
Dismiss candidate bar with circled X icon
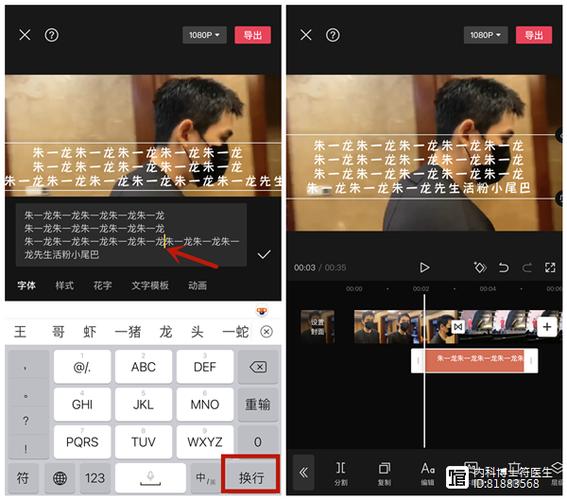267,332
